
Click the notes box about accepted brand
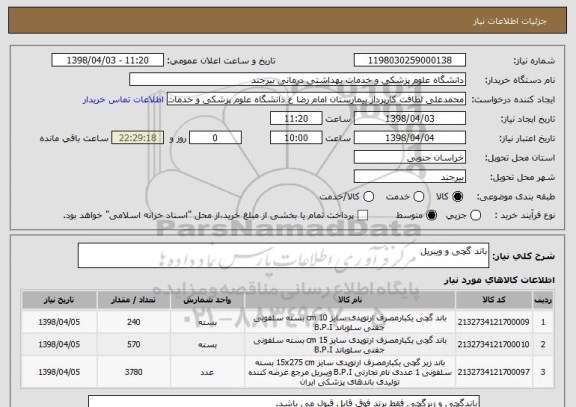point(284,401)
